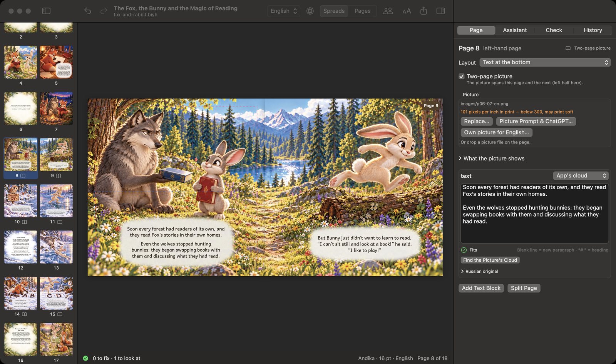The height and width of the screenshot is (364, 616).
Task: Click the green status checkmark icon
Action: [85, 358]
